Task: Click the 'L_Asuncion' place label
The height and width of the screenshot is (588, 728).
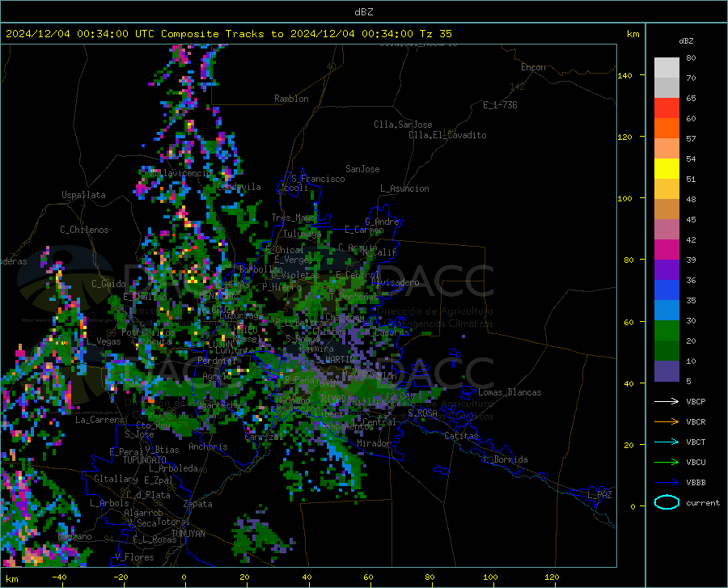Action: (x=404, y=188)
